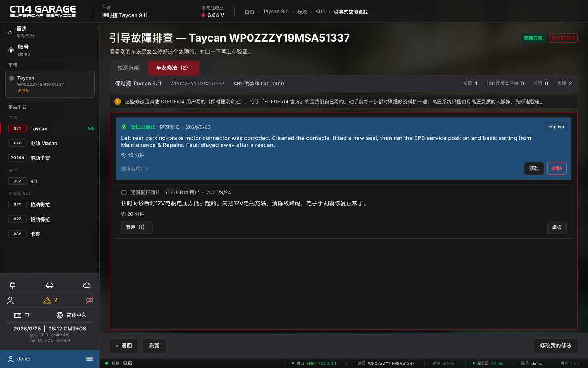Click Taycan 9J1 in the breadcrumb
588x368 pixels.
point(276,12)
